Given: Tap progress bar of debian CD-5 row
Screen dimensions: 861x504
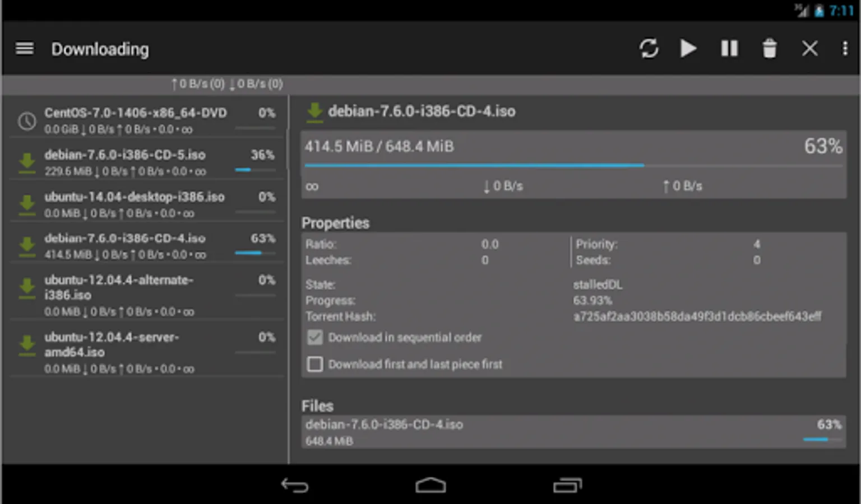Looking at the screenshot, I should point(255,170).
